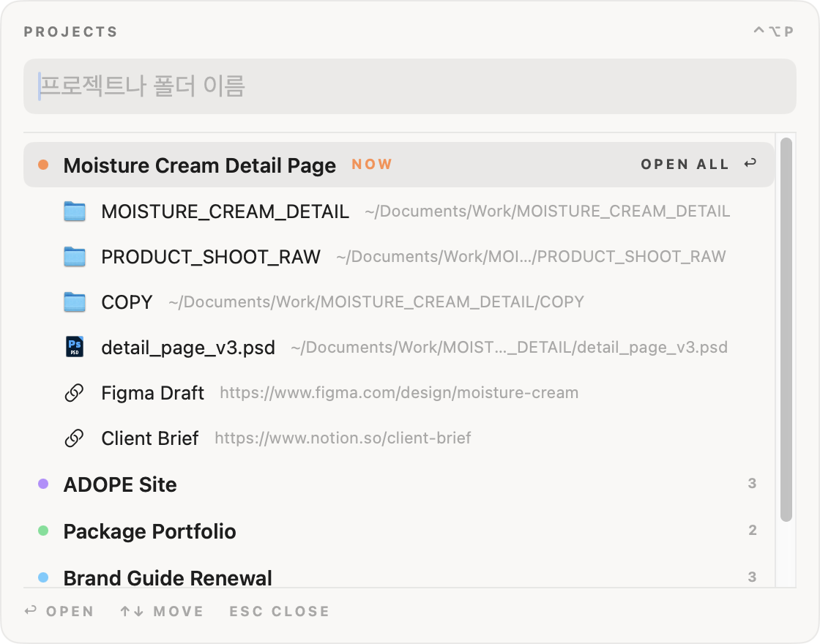Screen dimensions: 820x644
Task: Collapse the Moisture Cream Detail Page project
Action: pyautogui.click(x=398, y=165)
